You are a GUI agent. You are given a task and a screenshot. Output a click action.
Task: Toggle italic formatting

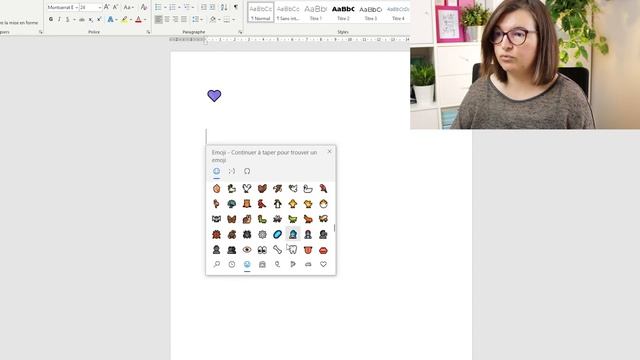(x=59, y=19)
